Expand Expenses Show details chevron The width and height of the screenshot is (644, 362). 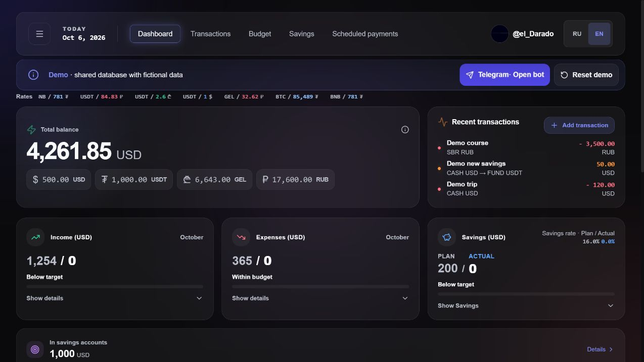point(405,298)
